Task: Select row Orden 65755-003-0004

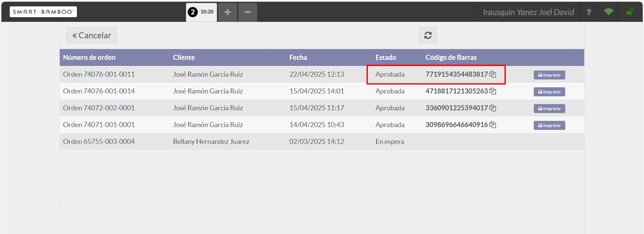Action: (x=322, y=142)
